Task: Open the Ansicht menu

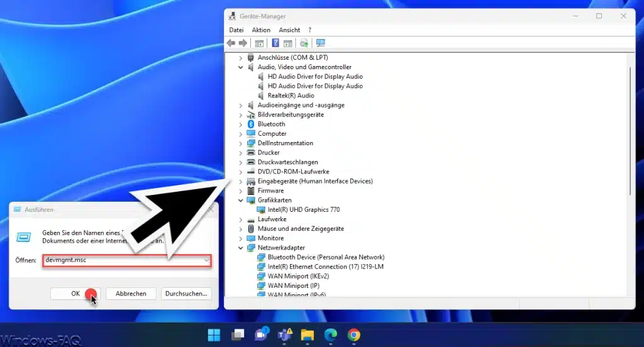Action: pyautogui.click(x=289, y=30)
